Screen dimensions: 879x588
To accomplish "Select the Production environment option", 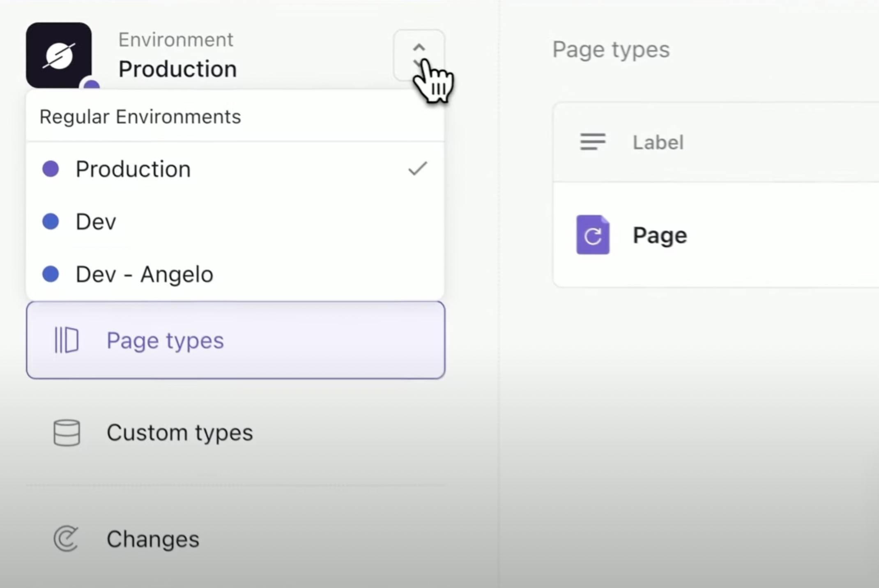I will click(133, 169).
